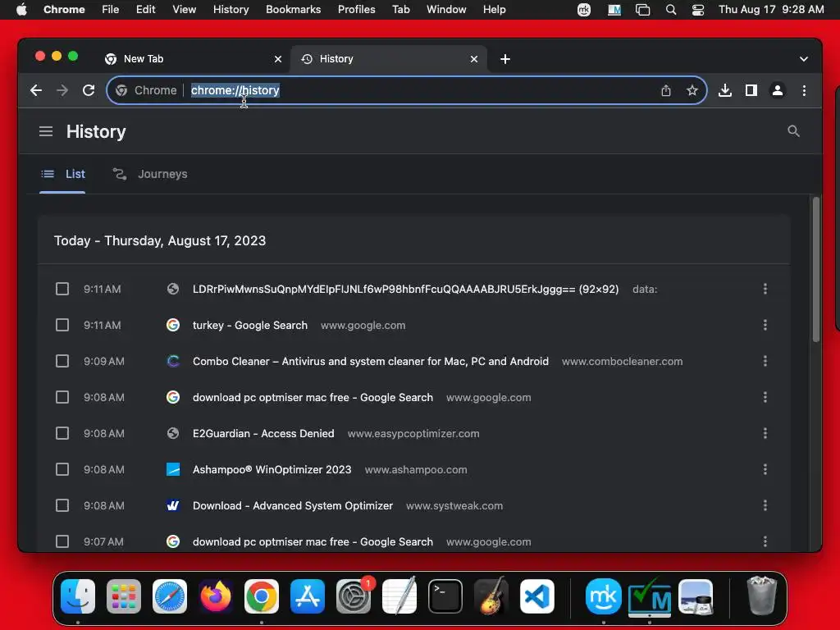Search history with the magnifier icon
840x630 pixels.
click(793, 131)
